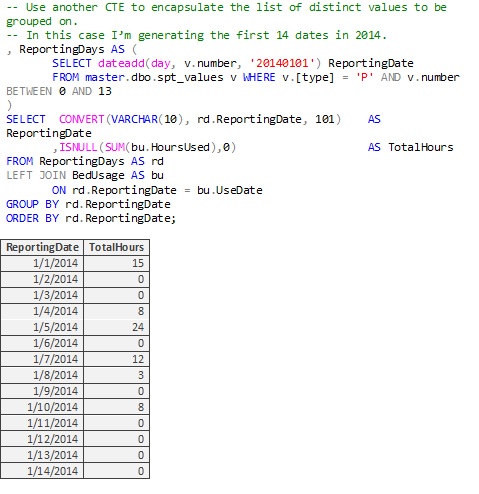Click the 'BETWEEN 0 AND 13' clause
Viewport: 479px width, 494px height.
click(x=59, y=91)
